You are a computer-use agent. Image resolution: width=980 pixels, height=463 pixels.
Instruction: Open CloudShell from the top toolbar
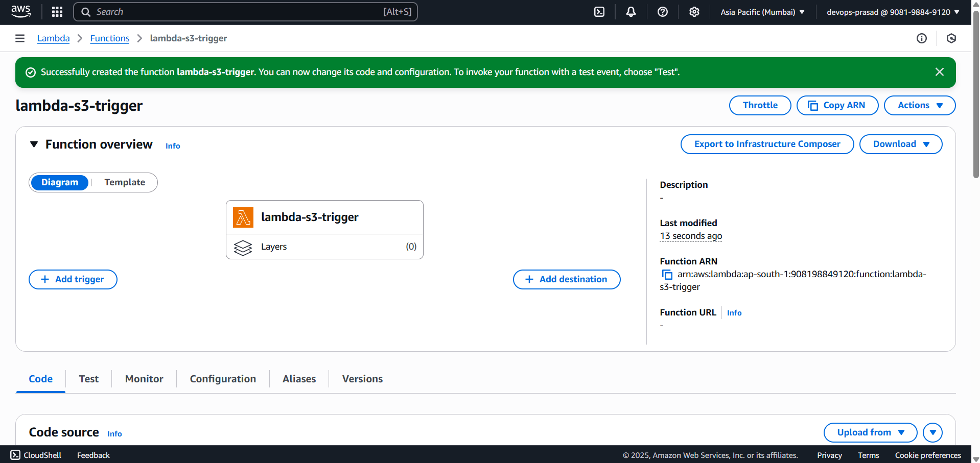[x=599, y=11]
